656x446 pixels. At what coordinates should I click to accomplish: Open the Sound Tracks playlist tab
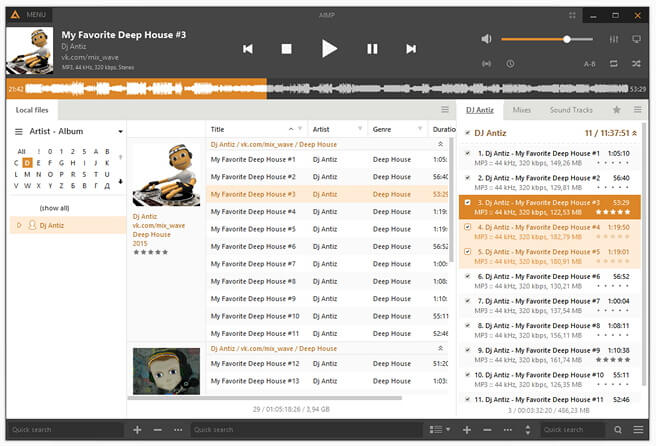571,110
